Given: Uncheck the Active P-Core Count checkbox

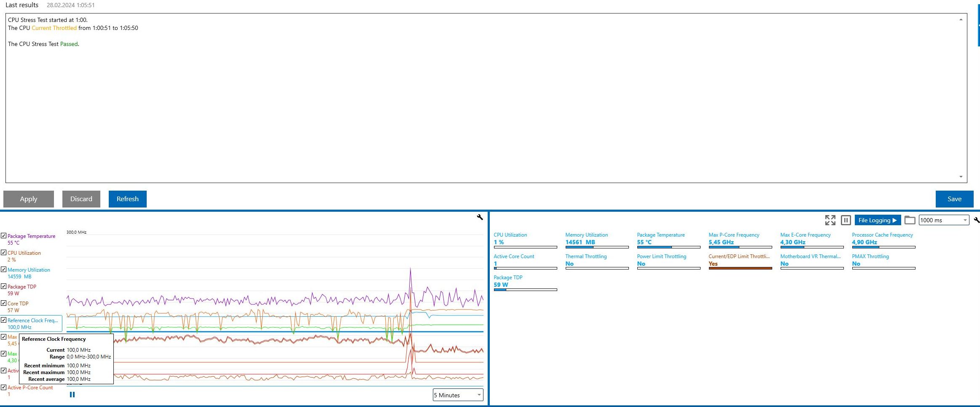Looking at the screenshot, I should (3, 387).
